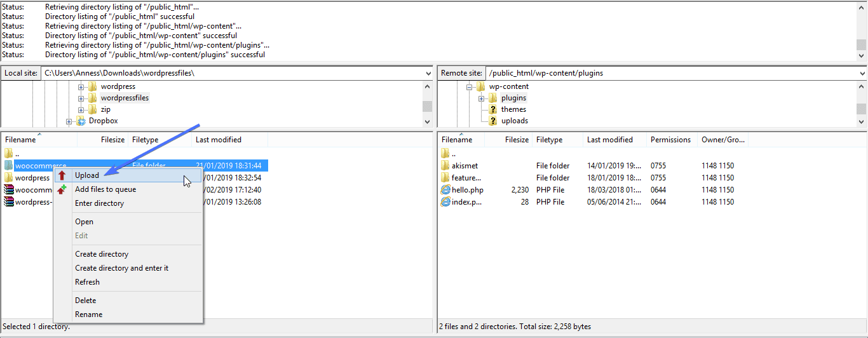Expand the wordpress node in local tree
Image resolution: width=868 pixels, height=338 pixels.
point(81,87)
